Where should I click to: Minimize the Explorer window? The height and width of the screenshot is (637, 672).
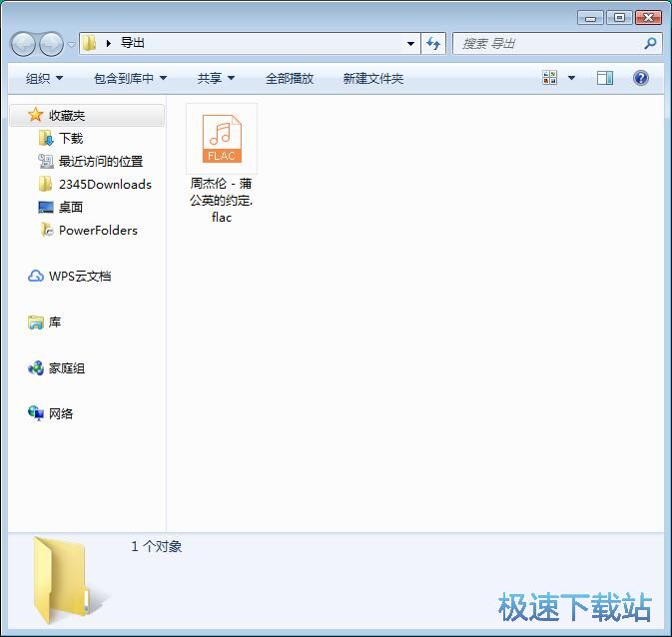coord(590,18)
